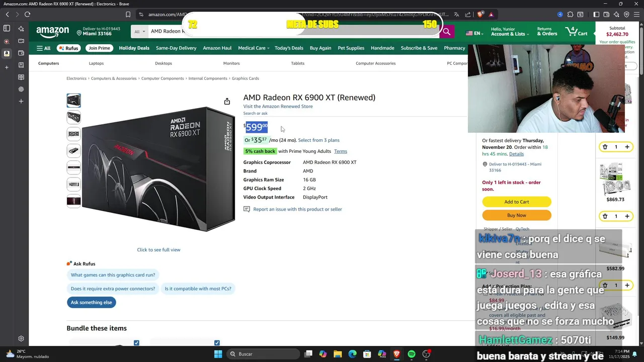Share this product via the share icon
This screenshot has width=644, height=362.
pyautogui.click(x=227, y=102)
